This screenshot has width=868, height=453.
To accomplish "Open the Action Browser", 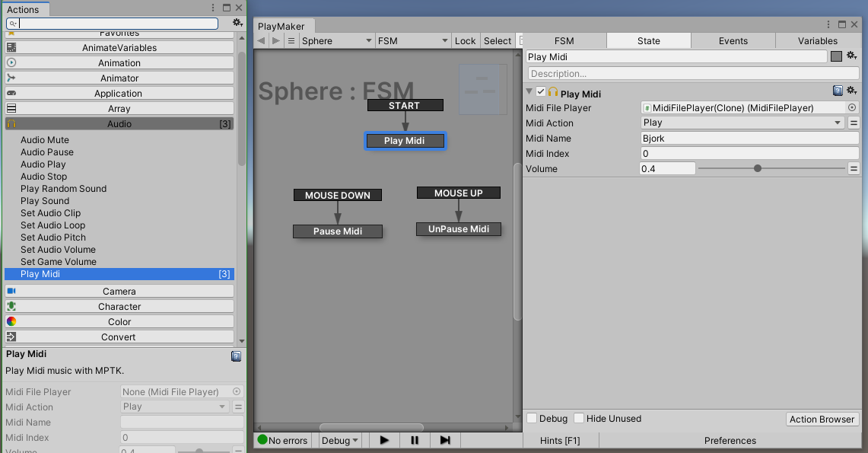I will point(822,418).
